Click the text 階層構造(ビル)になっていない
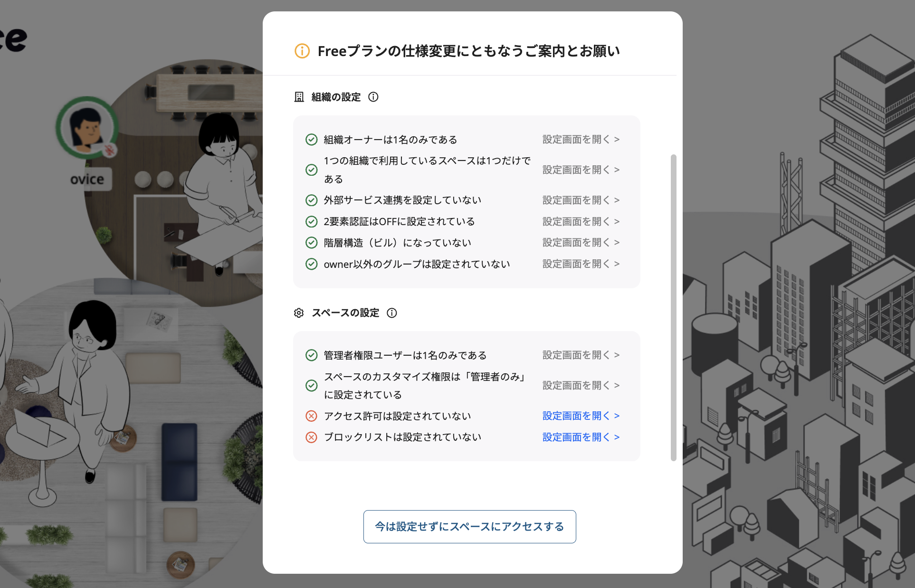This screenshot has height=588, width=915. pos(397,243)
